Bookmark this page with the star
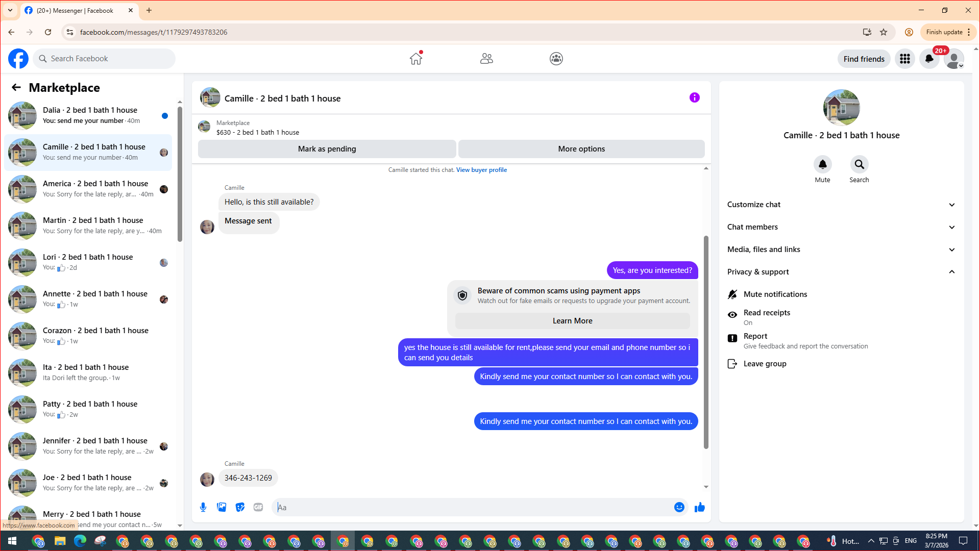 tap(884, 32)
